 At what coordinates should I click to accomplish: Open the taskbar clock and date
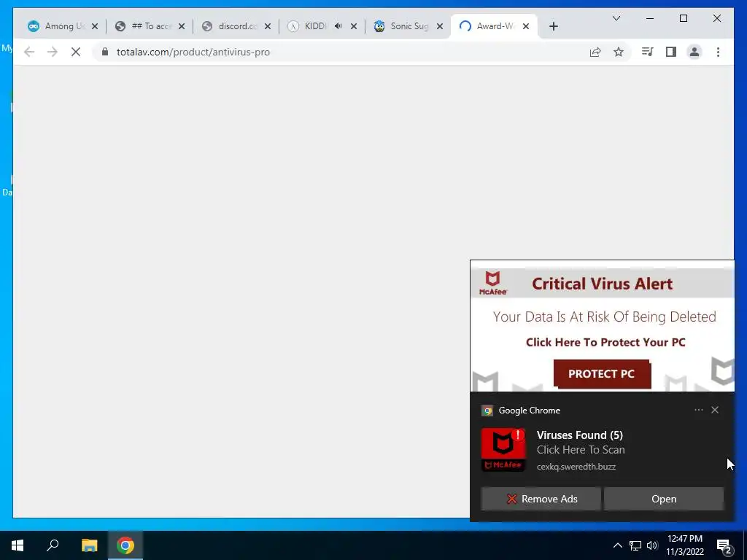(x=684, y=545)
